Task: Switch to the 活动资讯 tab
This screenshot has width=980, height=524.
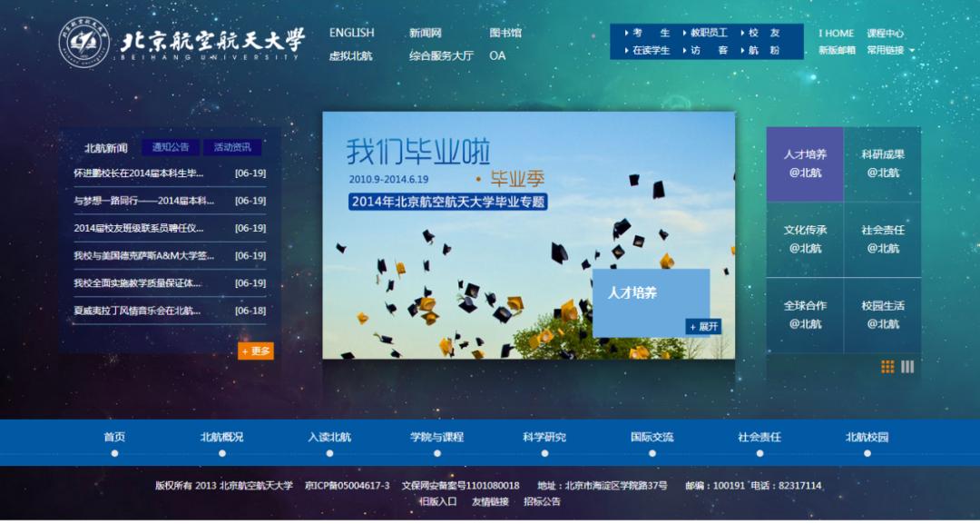Action: click(232, 145)
